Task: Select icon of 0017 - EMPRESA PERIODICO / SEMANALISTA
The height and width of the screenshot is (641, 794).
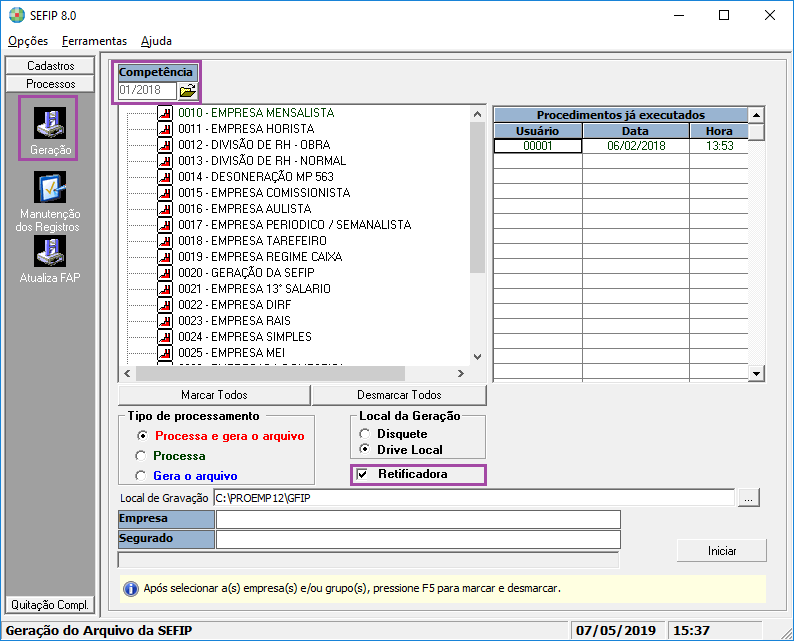Action: click(x=165, y=224)
